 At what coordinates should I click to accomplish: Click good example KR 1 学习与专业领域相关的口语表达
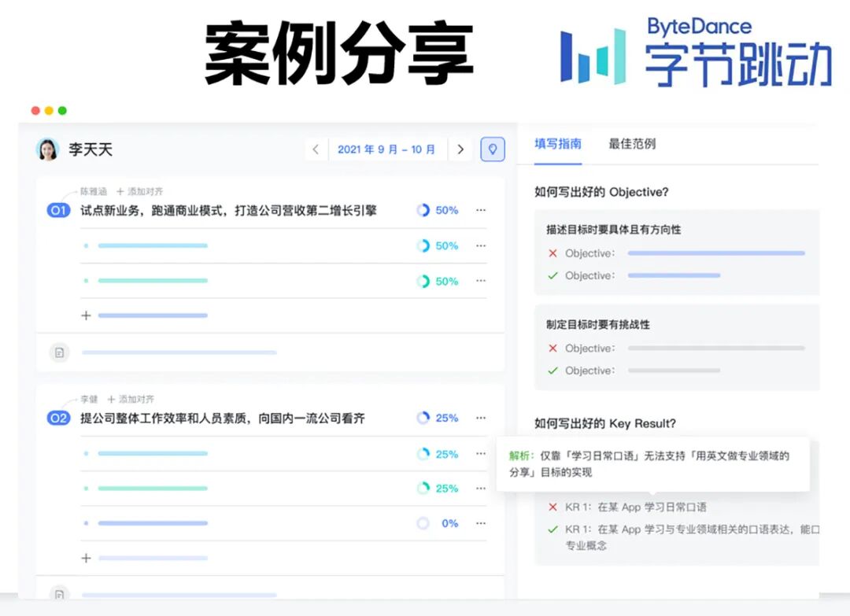click(x=693, y=537)
